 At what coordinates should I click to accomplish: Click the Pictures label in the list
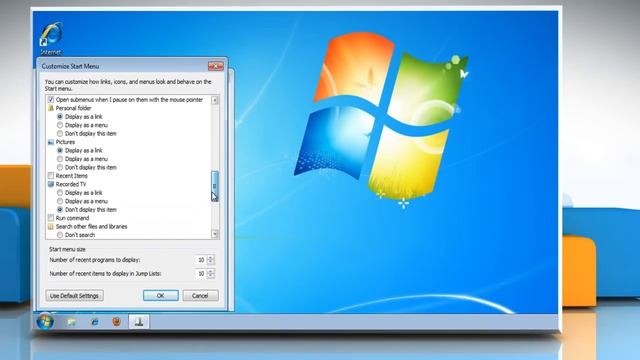coord(65,142)
